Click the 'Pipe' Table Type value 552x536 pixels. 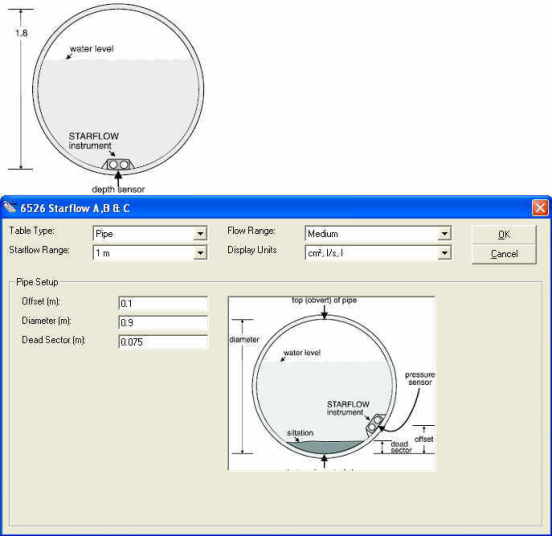pyautogui.click(x=104, y=234)
